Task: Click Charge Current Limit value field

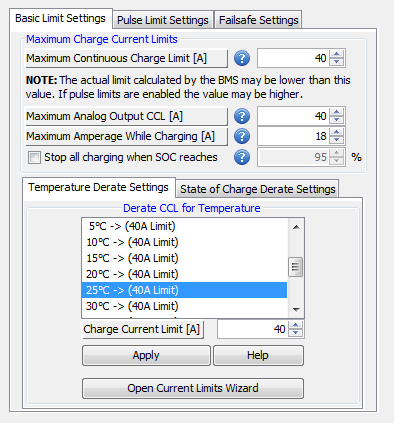Action: click(x=253, y=329)
